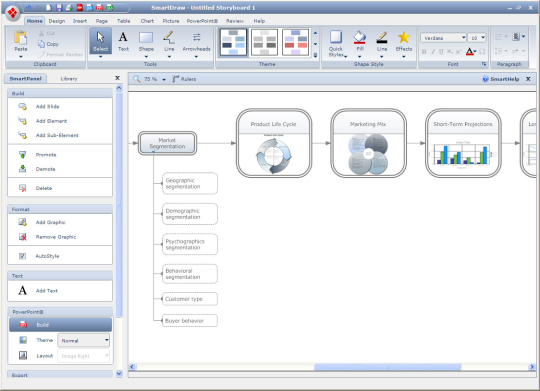
Task: Click the horizontal canvas scrollbar thumb
Action: point(387,367)
